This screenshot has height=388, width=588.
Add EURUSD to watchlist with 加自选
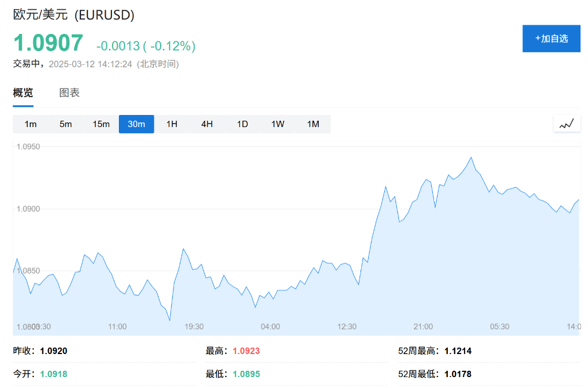click(x=551, y=39)
